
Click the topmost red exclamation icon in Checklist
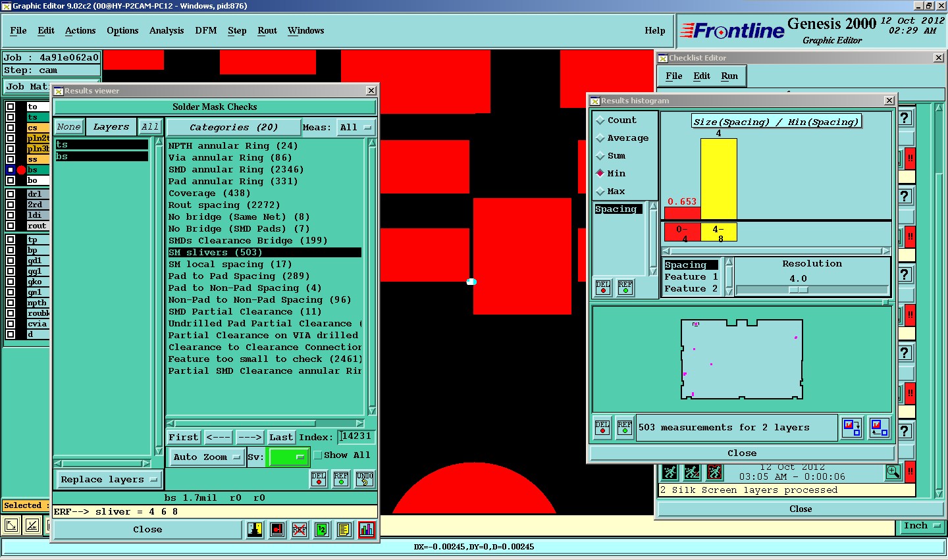pos(910,159)
